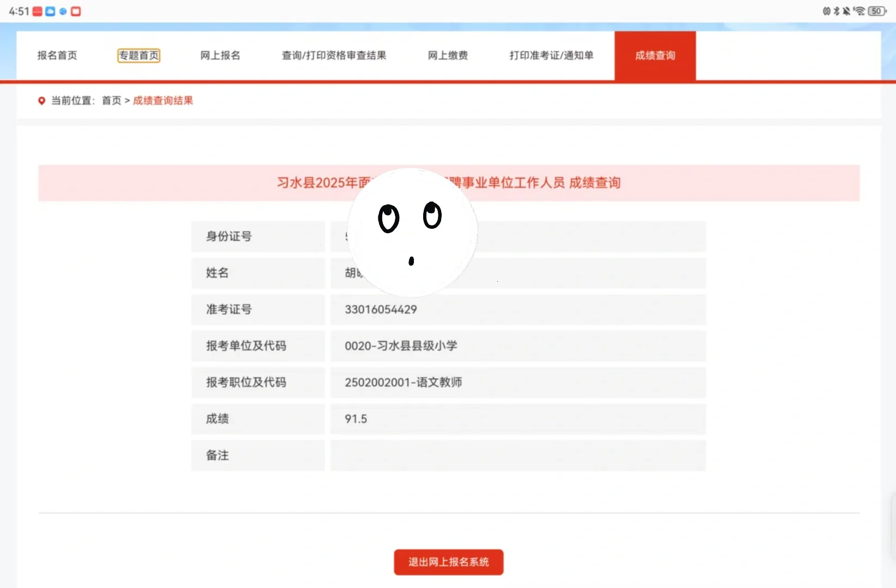Click the globe browser icon in status bar

coord(63,11)
